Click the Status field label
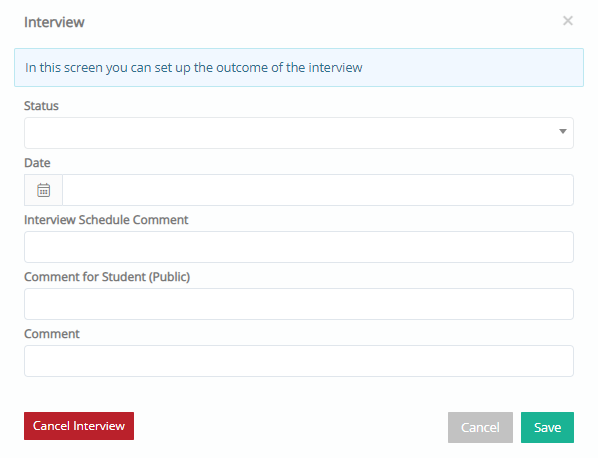Image resolution: width=598 pixels, height=458 pixels. click(41, 106)
